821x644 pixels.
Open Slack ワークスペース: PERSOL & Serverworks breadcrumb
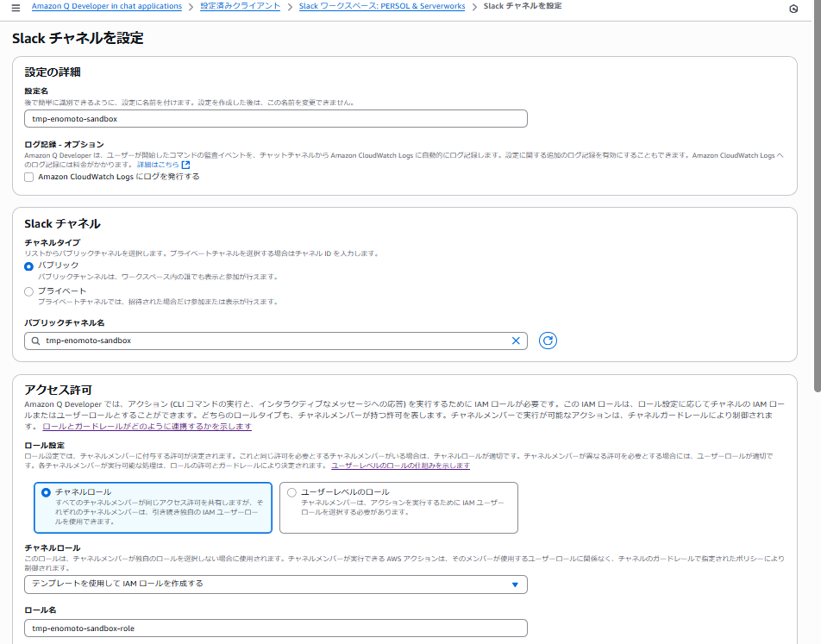pyautogui.click(x=382, y=6)
